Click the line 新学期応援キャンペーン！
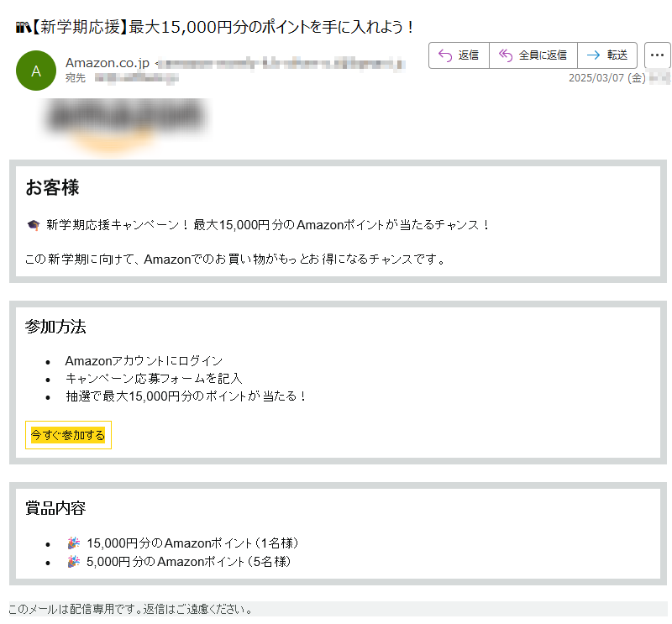Screen dimensions: 672x624 click(x=258, y=224)
